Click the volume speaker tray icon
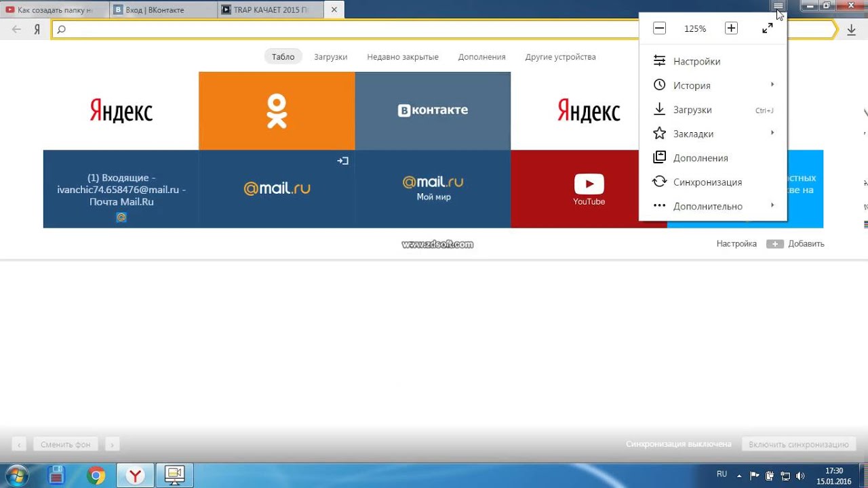The image size is (868, 488). 800,475
